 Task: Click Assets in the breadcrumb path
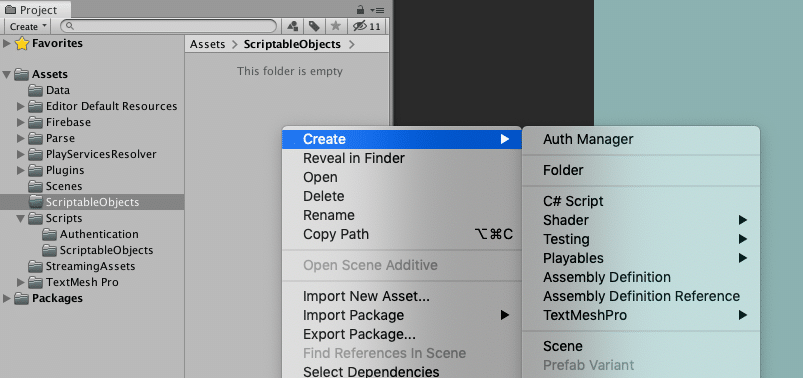(x=207, y=45)
